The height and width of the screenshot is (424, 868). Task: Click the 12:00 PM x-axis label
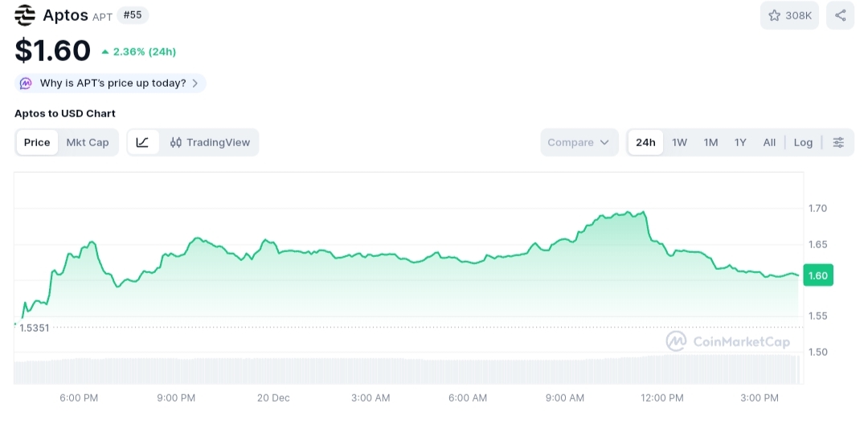pos(662,398)
